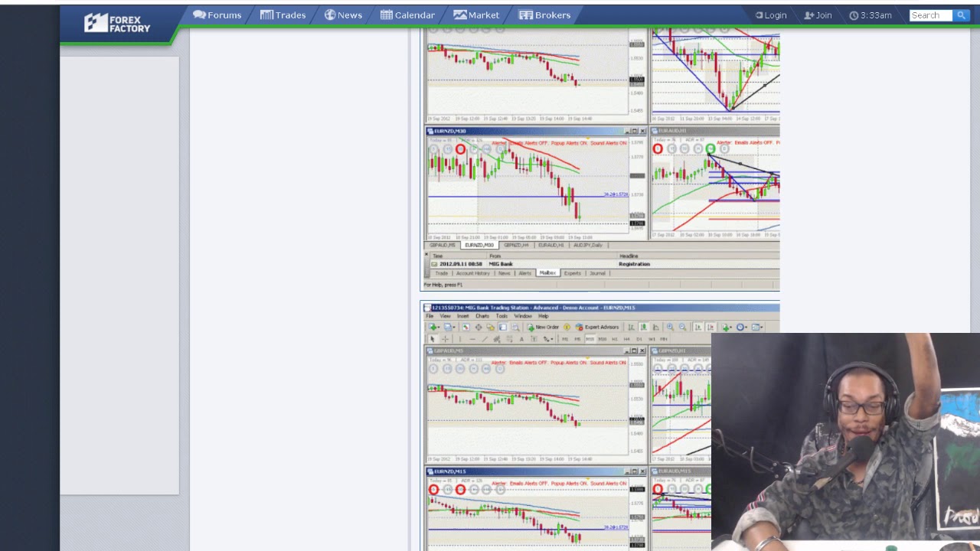Open News in the site navigation bar

pos(343,15)
